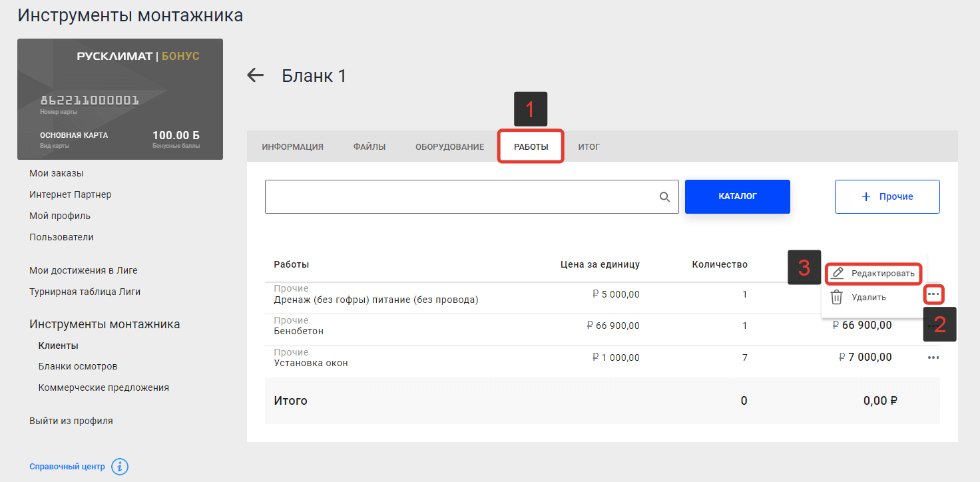Click the magnifier search icon
Image resolution: width=980 pixels, height=482 pixels.
coord(664,196)
